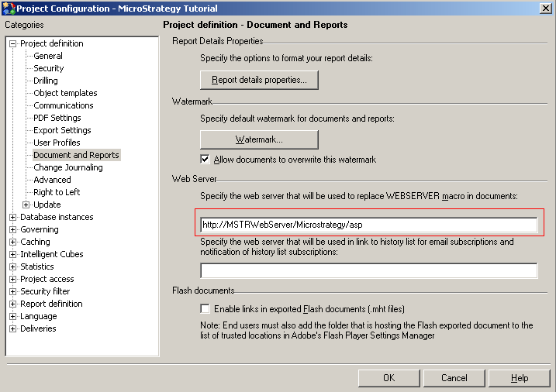Viewport: 556px width, 392px height.
Task: Select General under Project definition
Action: 48,56
